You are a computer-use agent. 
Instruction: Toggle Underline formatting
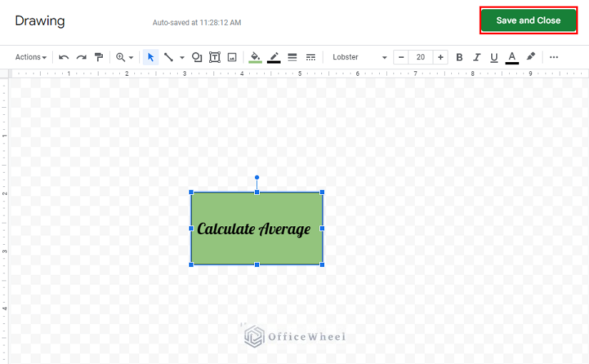pyautogui.click(x=493, y=57)
